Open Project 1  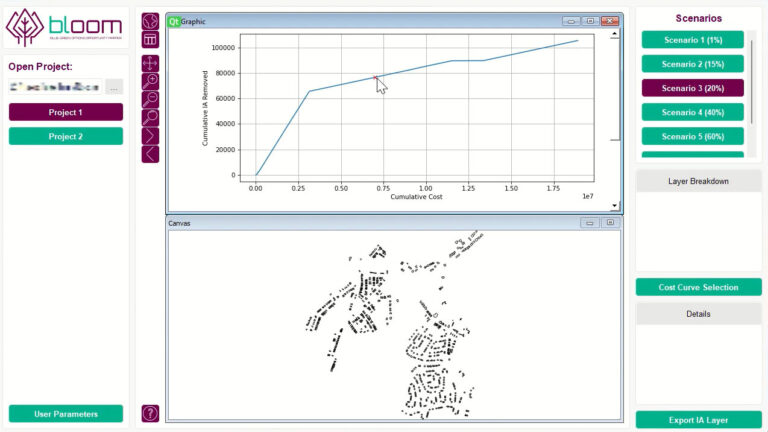[66, 112]
